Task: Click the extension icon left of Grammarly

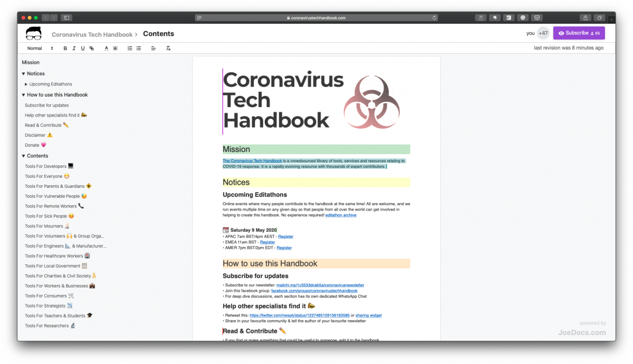Action: (x=509, y=17)
